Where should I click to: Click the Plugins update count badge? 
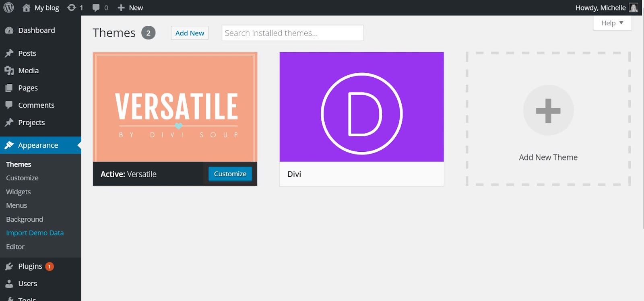point(50,266)
